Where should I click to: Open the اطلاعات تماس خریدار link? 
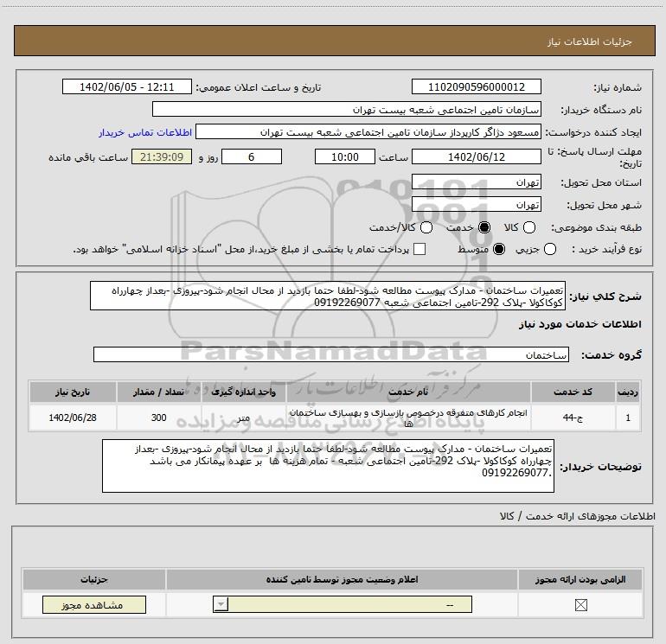(145, 132)
